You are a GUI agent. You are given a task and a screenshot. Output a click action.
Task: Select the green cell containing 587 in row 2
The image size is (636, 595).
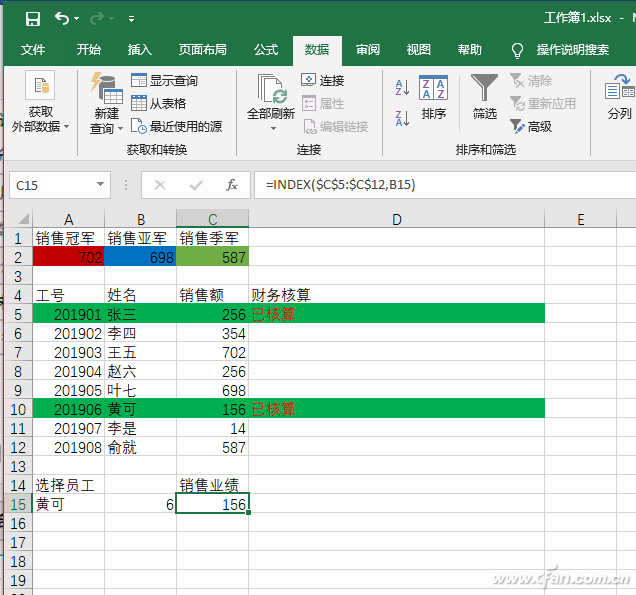[213, 257]
